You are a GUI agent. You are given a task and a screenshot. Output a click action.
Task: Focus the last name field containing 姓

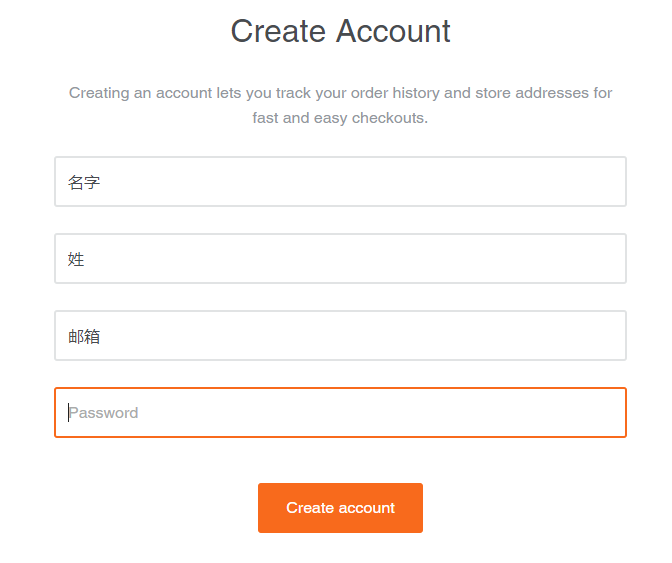340,259
